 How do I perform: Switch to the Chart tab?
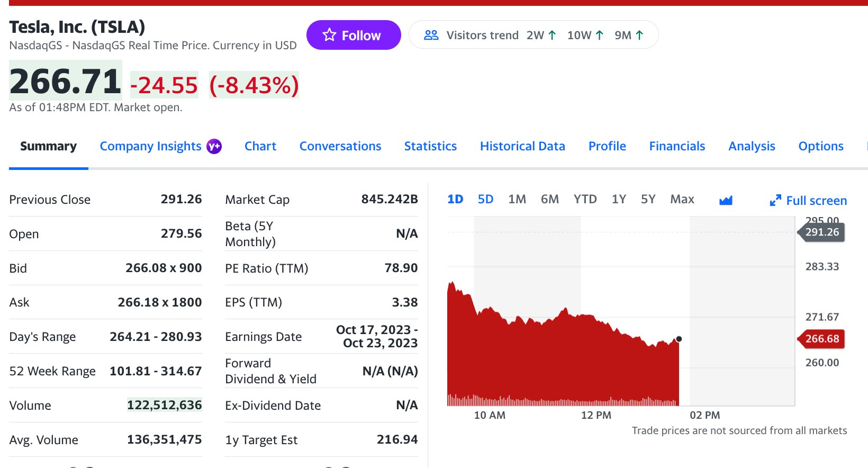click(x=260, y=146)
